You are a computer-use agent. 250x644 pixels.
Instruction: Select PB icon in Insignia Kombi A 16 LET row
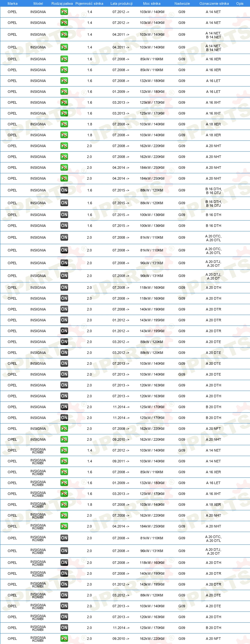[64, 483]
